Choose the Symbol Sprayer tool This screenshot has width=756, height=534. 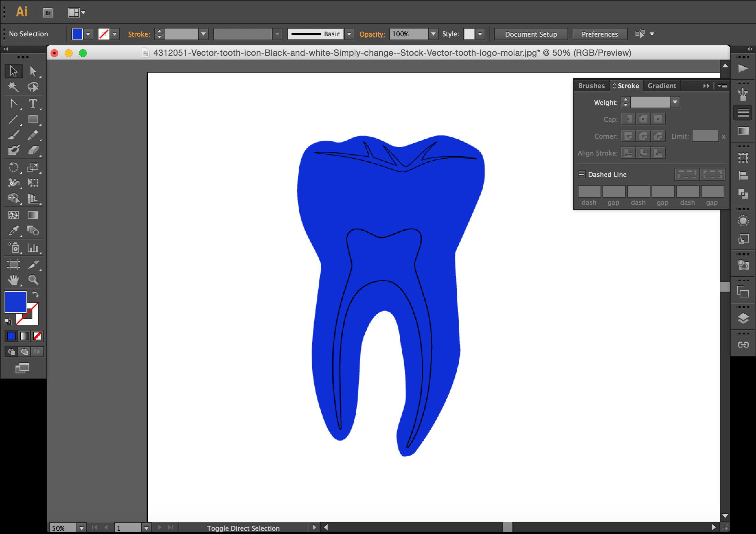(14, 248)
